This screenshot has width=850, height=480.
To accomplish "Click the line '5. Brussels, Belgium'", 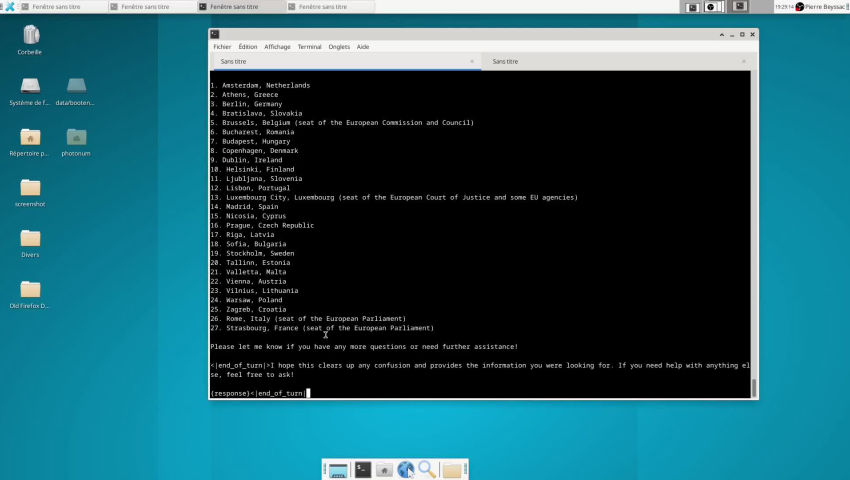I will click(342, 123).
